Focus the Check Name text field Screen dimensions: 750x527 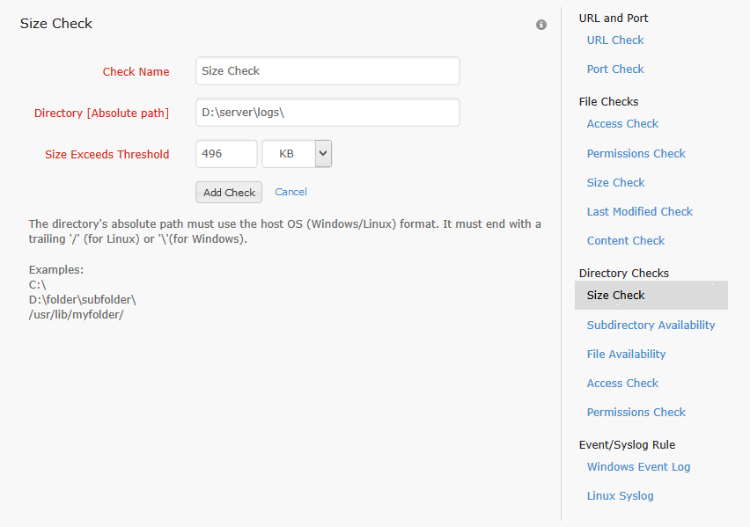327,71
